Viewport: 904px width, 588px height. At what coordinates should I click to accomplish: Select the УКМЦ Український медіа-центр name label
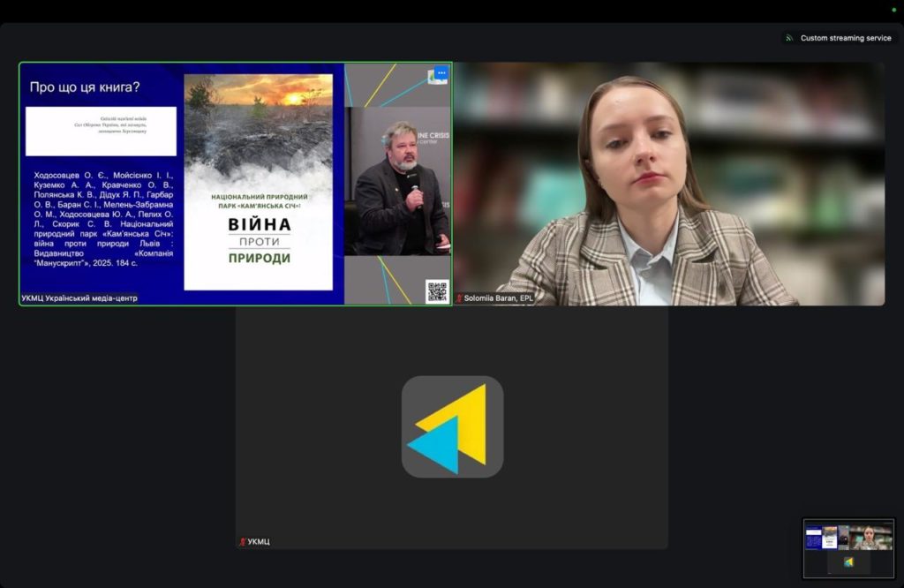pyautogui.click(x=80, y=298)
